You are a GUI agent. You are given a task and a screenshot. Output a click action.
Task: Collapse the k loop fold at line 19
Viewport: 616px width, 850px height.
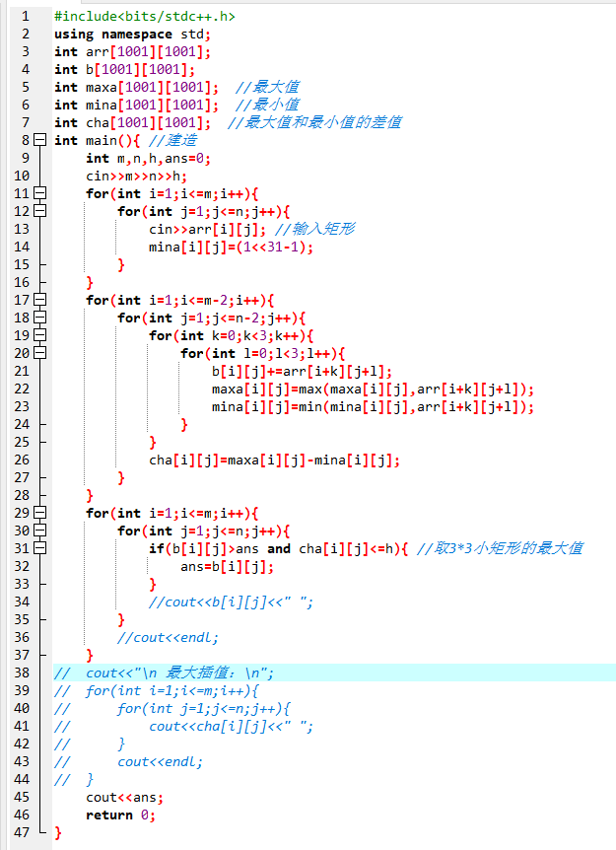(39, 336)
